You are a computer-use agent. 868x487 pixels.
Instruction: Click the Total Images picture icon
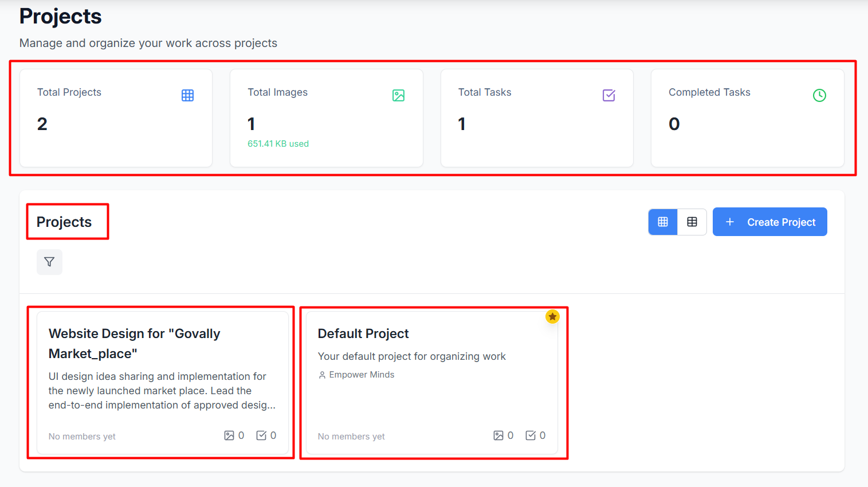pyautogui.click(x=398, y=96)
